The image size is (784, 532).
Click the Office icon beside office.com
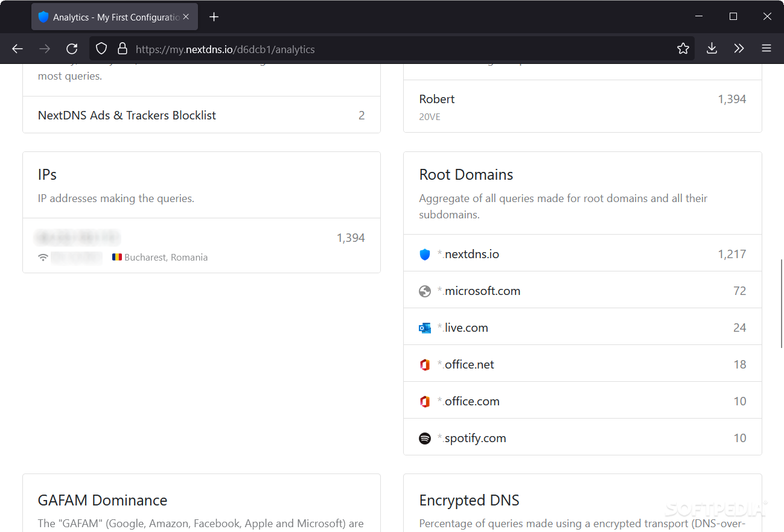pos(425,402)
